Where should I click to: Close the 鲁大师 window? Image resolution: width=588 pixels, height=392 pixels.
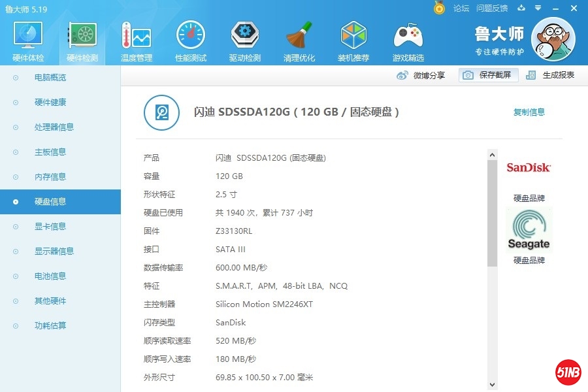574,8
